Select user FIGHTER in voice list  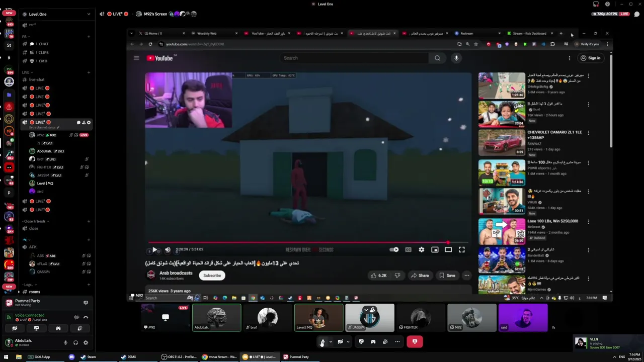point(59,167)
